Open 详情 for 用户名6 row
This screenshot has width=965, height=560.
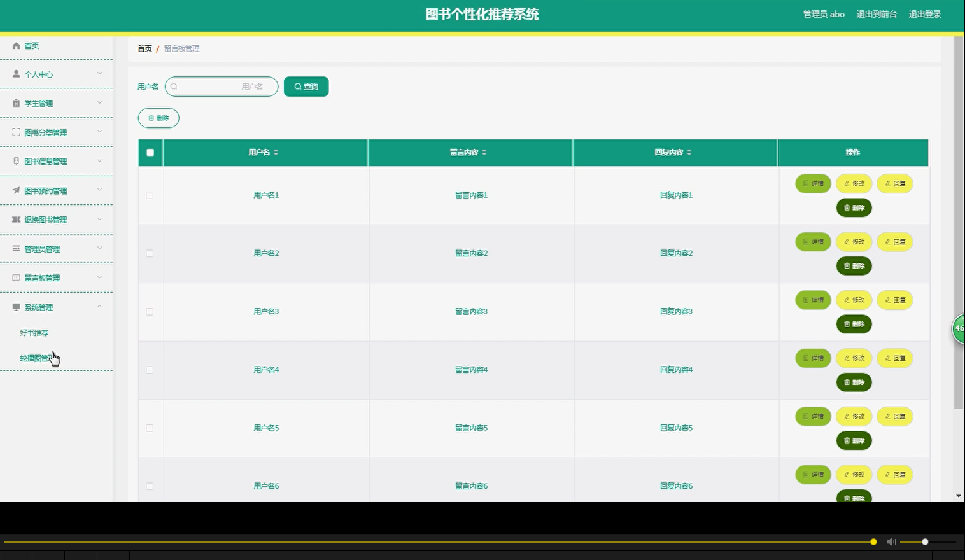click(x=813, y=475)
